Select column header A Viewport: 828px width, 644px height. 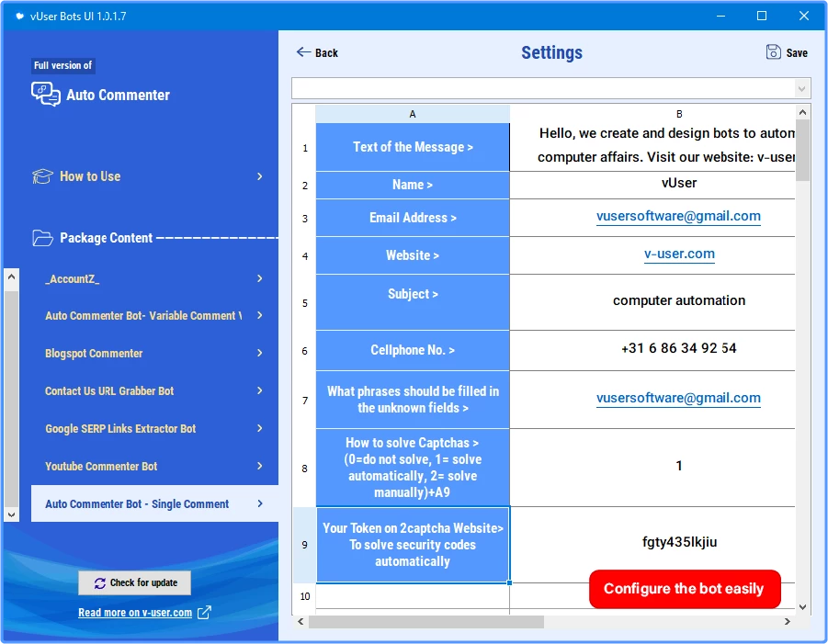[413, 114]
